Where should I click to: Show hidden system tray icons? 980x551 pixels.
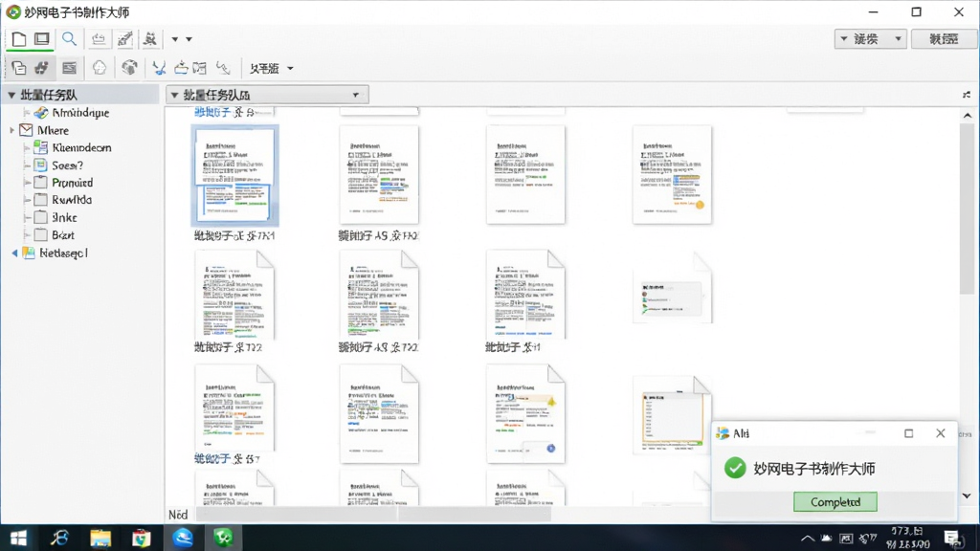[x=808, y=539]
